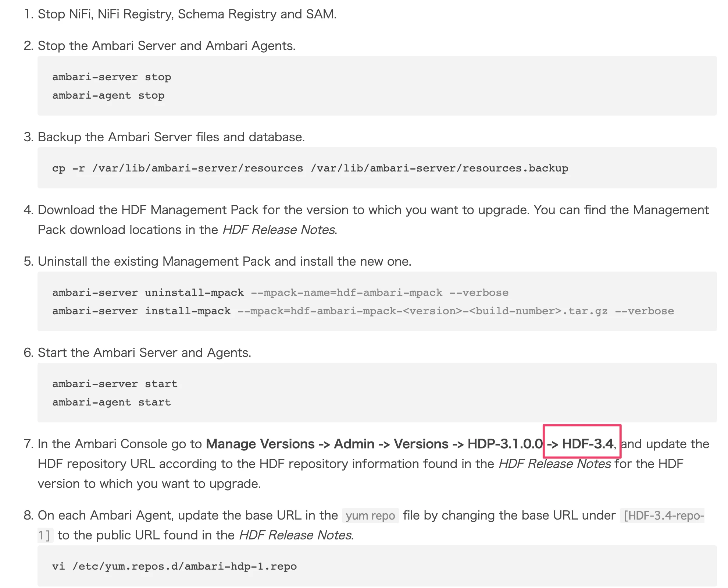728x588 pixels.
Task: Click the 'ambari-server uninstall-mpack' command line
Action: click(x=281, y=293)
